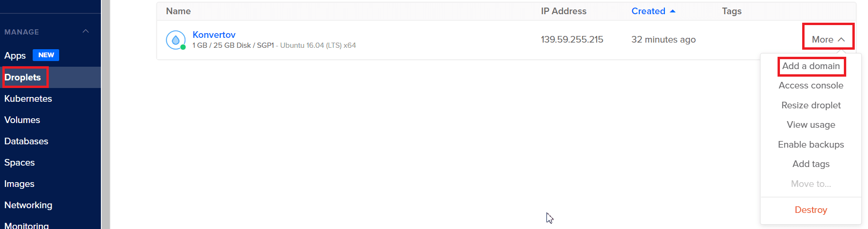Choose Enable backups option
This screenshot has width=868, height=229.
tap(811, 145)
